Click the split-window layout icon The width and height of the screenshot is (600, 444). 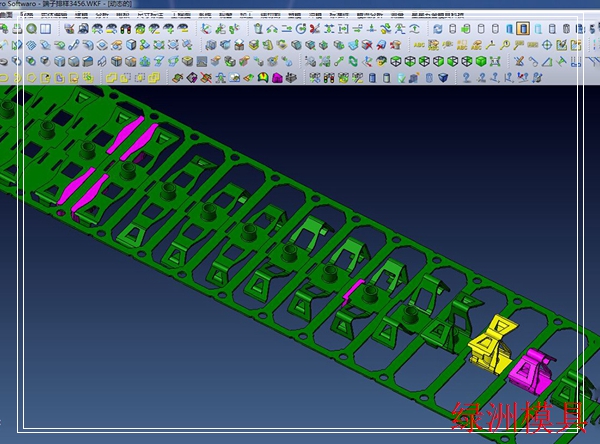(46, 29)
